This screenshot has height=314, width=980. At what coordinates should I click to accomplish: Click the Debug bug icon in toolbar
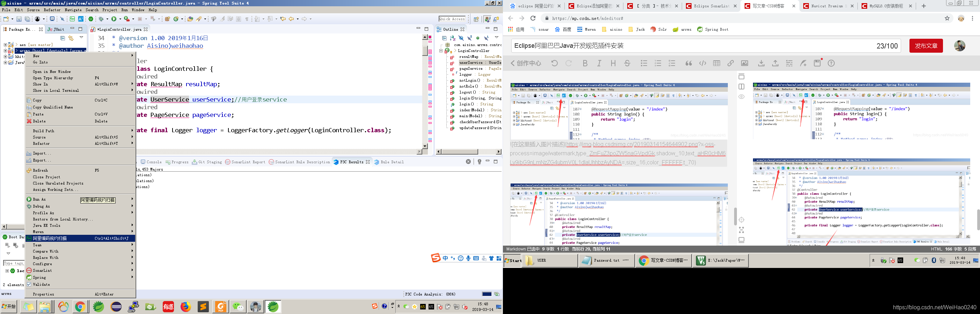(x=102, y=18)
